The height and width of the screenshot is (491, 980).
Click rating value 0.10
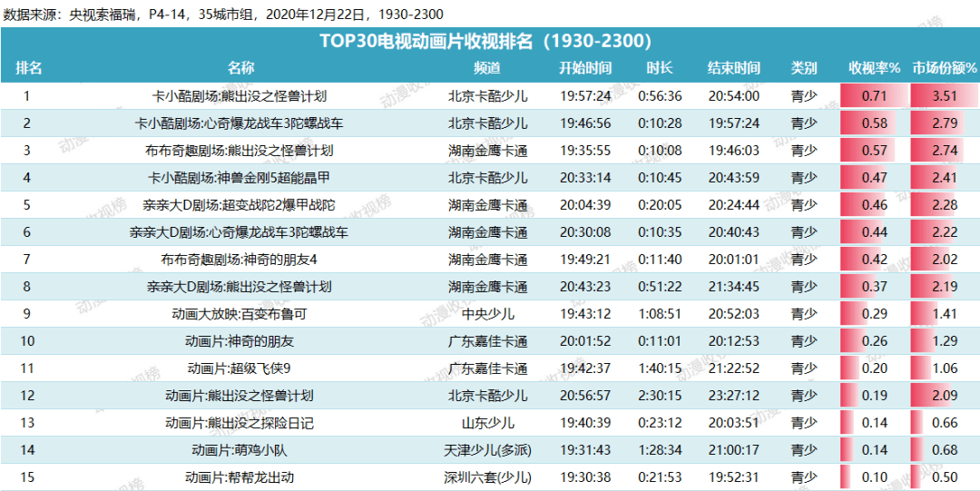click(x=874, y=478)
